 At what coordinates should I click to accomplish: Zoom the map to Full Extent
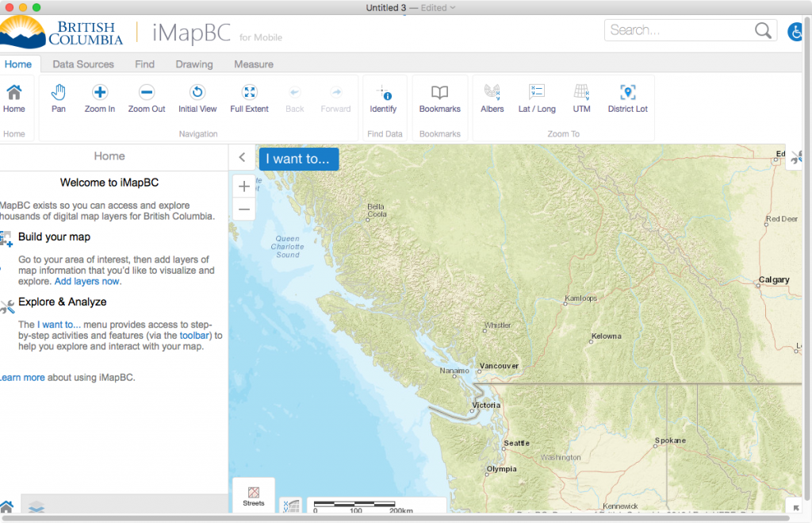click(x=249, y=98)
